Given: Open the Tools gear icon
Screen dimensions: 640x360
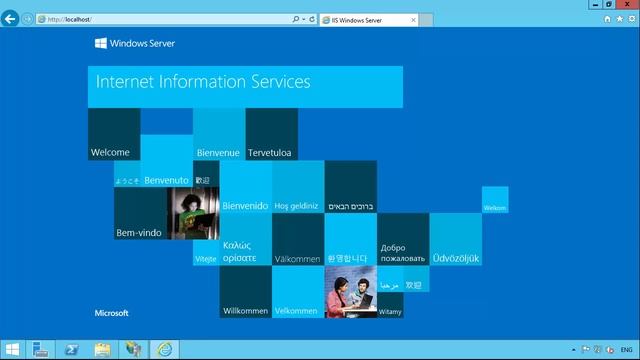Looking at the screenshot, I should 632,19.
